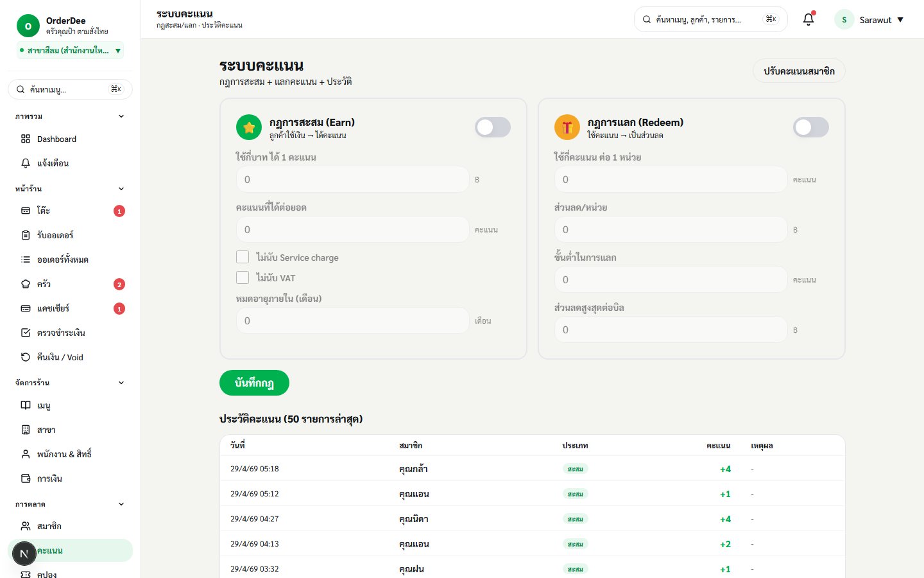Click the ตรวจชำระเงิน check icon
924x578 pixels.
tap(26, 333)
